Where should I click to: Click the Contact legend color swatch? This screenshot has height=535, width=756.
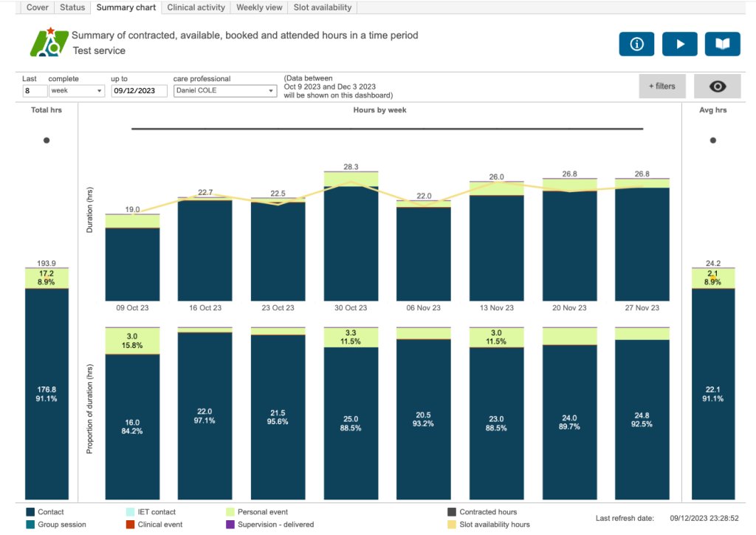[x=30, y=512]
